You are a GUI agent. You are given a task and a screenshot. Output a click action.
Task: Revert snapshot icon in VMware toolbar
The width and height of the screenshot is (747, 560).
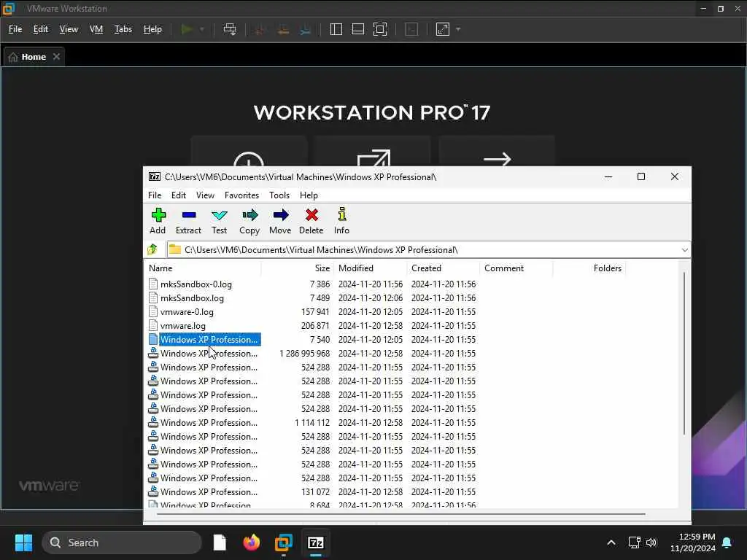283,29
